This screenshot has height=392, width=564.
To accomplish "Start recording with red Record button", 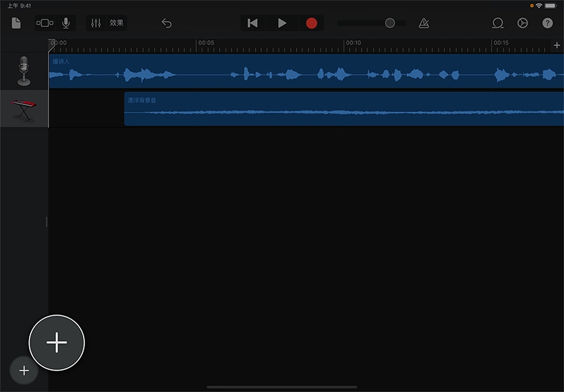I will (x=311, y=23).
